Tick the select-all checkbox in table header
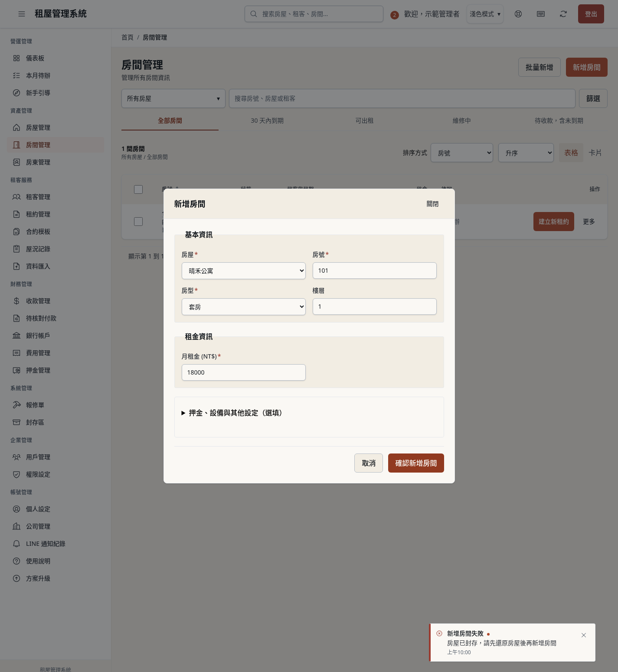This screenshot has width=618, height=672. [x=138, y=189]
